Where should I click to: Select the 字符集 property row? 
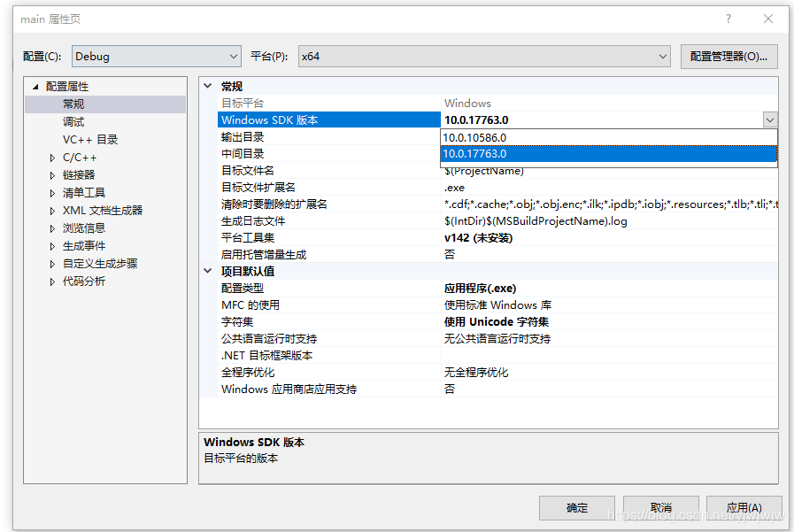(497, 322)
